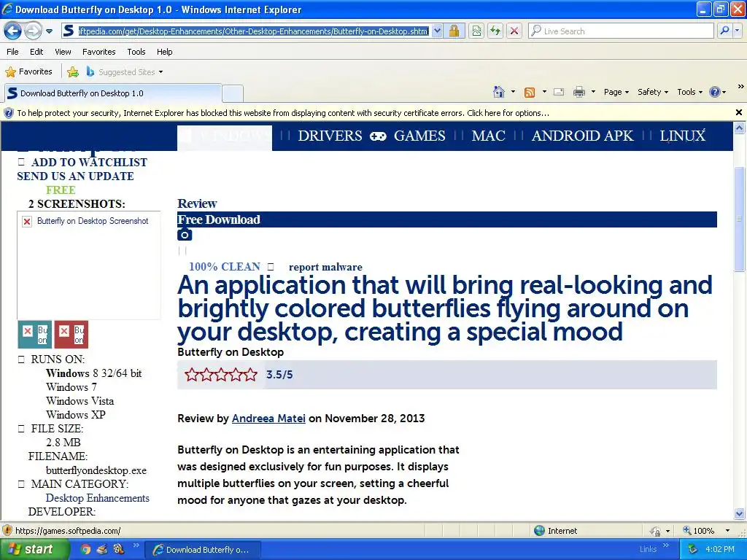Open Andreea Matei author link

[x=268, y=419]
